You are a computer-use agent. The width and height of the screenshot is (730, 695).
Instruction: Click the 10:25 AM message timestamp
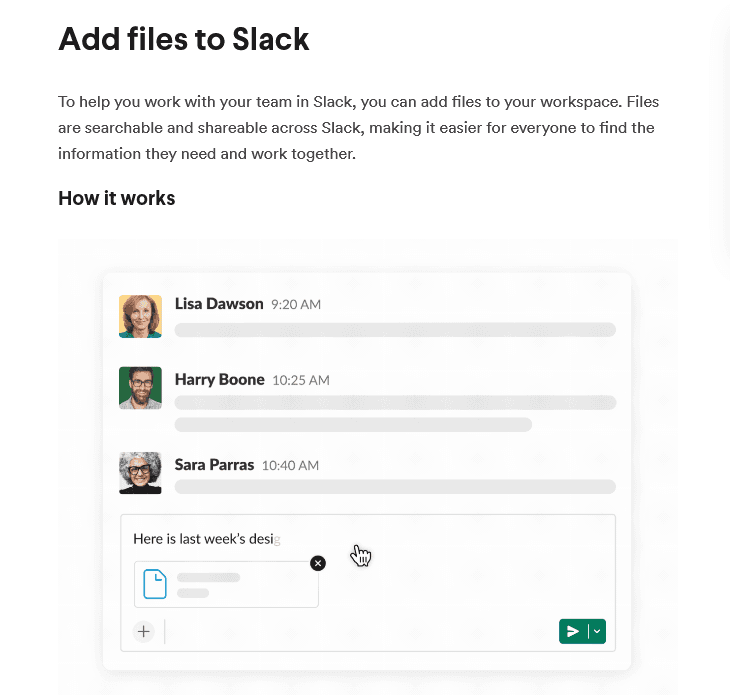[301, 380]
